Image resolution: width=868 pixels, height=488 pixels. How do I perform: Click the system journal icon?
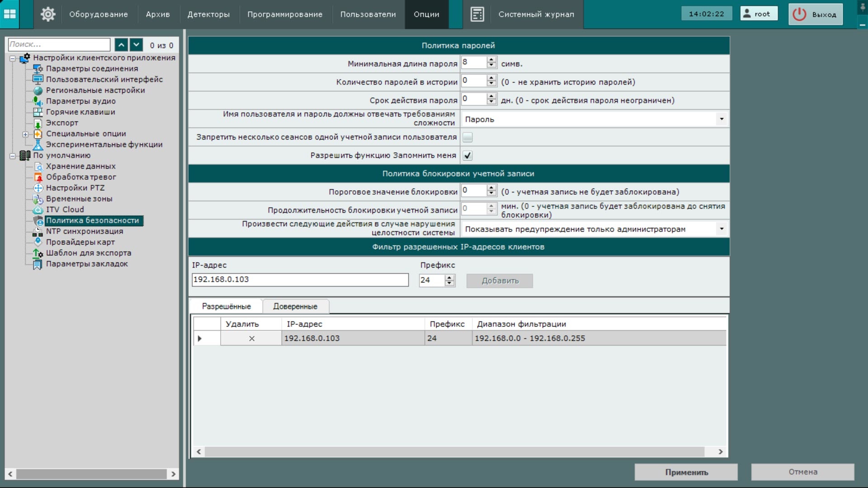pyautogui.click(x=477, y=14)
